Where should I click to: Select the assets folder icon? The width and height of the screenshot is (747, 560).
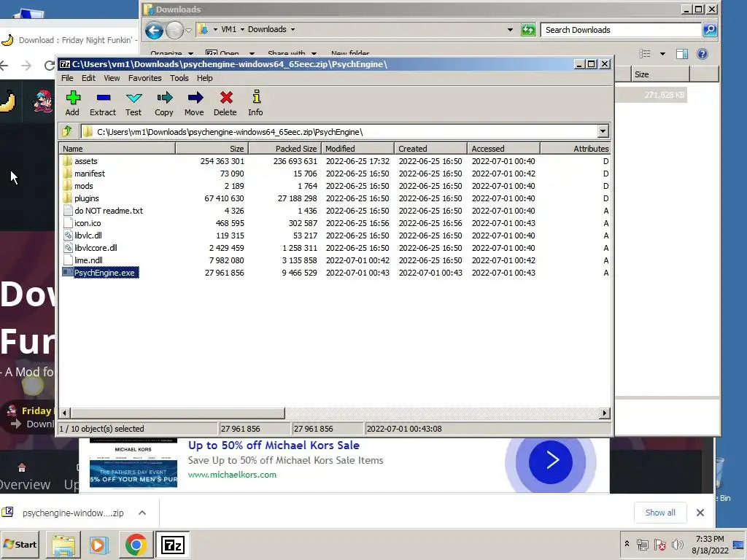pos(68,161)
